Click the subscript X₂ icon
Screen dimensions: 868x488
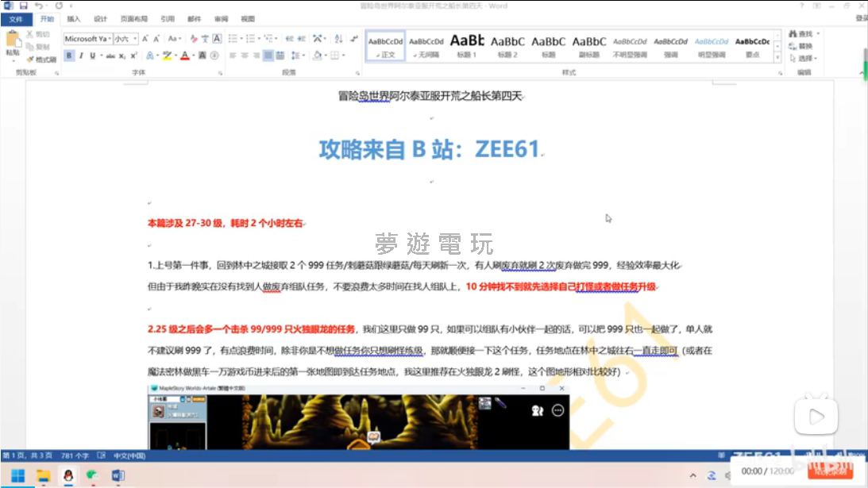point(123,56)
